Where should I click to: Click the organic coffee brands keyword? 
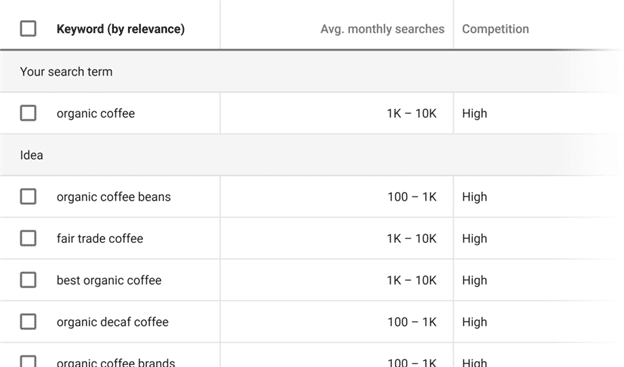point(116,363)
